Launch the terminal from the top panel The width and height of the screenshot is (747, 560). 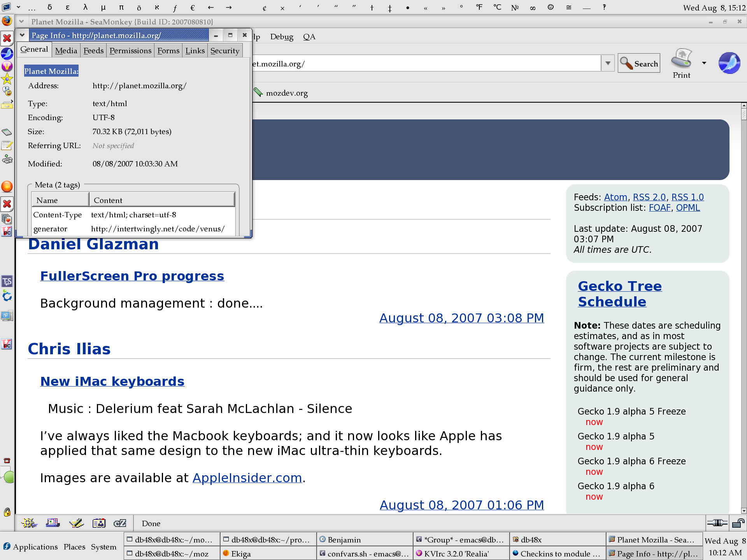pyautogui.click(x=7, y=7)
